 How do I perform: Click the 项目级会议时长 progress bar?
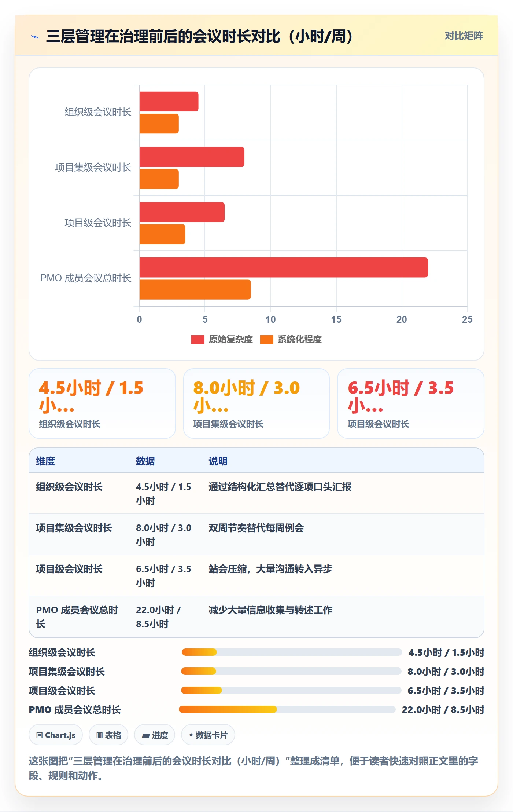coord(291,690)
